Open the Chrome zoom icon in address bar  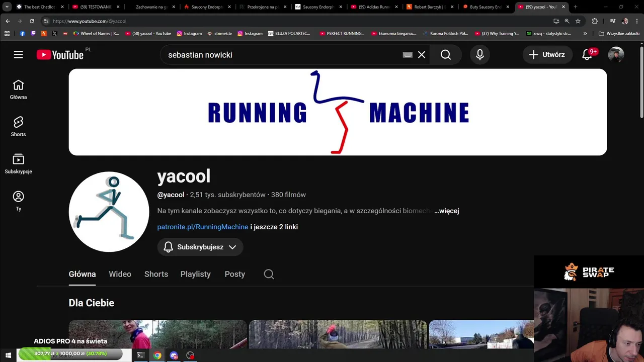[567, 21]
